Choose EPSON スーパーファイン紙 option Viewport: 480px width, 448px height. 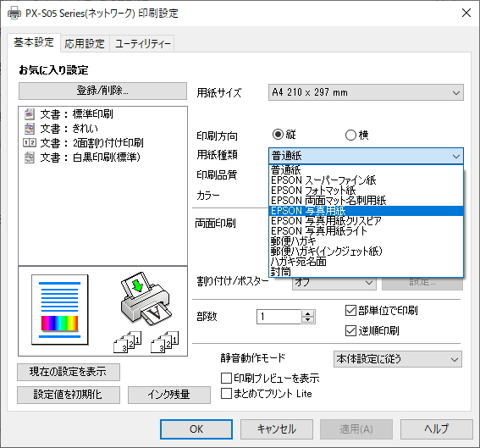366,180
